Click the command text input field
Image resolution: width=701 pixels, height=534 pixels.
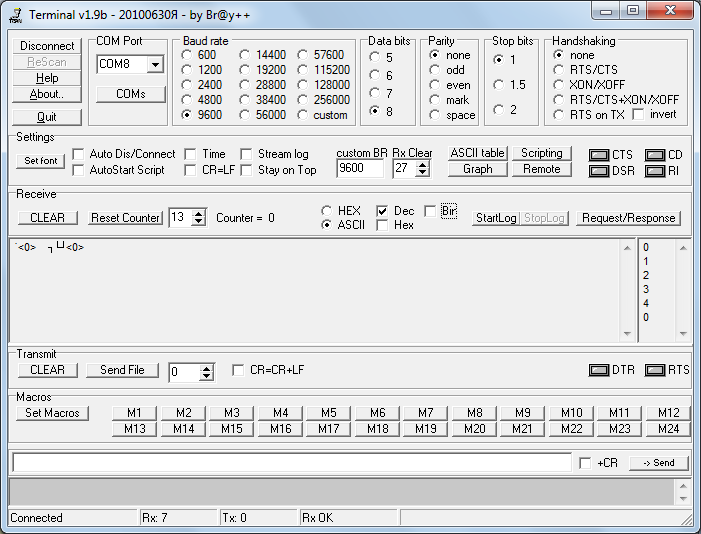291,463
